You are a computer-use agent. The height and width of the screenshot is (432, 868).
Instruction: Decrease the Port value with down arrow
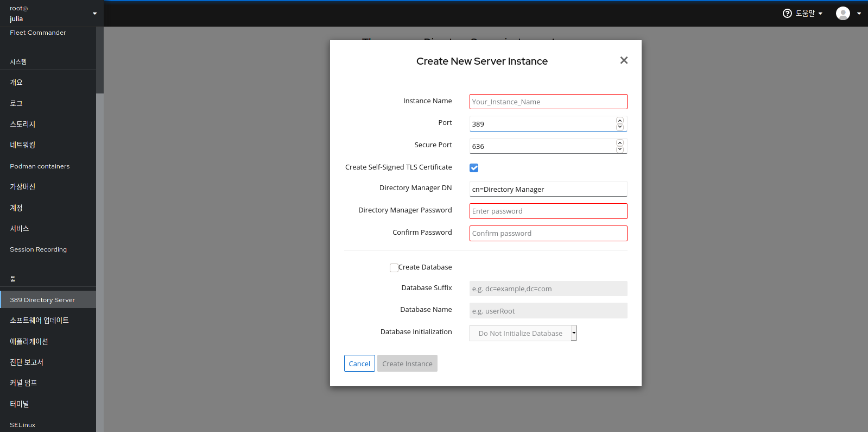tap(620, 127)
